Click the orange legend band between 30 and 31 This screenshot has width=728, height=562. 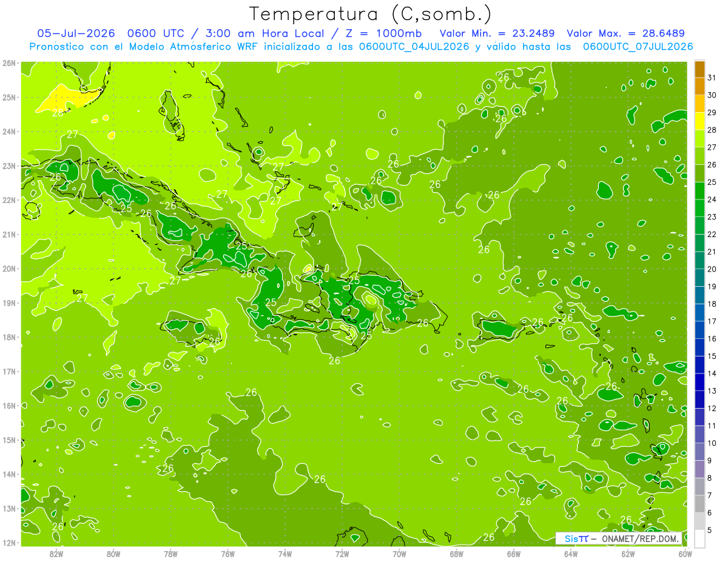coord(699,87)
